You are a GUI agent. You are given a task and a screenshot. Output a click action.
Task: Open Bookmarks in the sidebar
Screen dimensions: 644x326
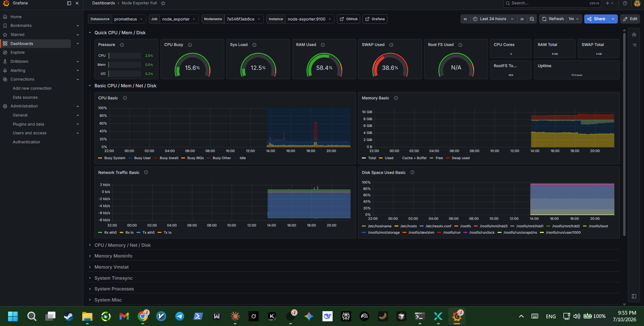(x=21, y=26)
